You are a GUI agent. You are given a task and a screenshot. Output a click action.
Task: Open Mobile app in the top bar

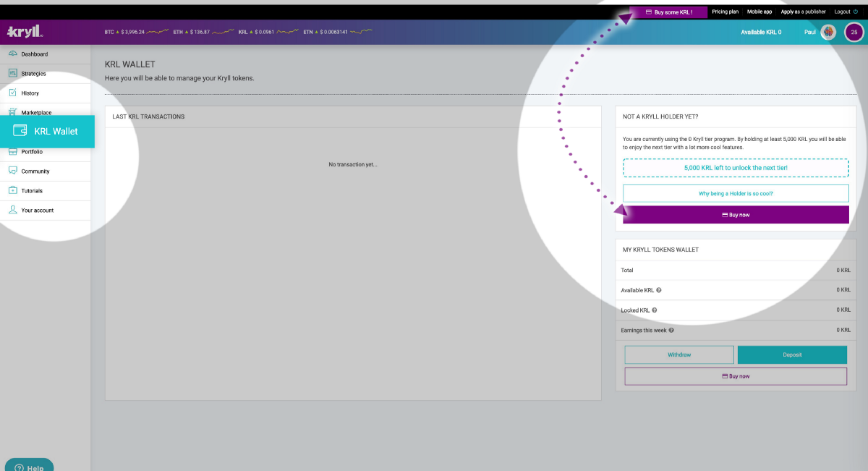[759, 12]
